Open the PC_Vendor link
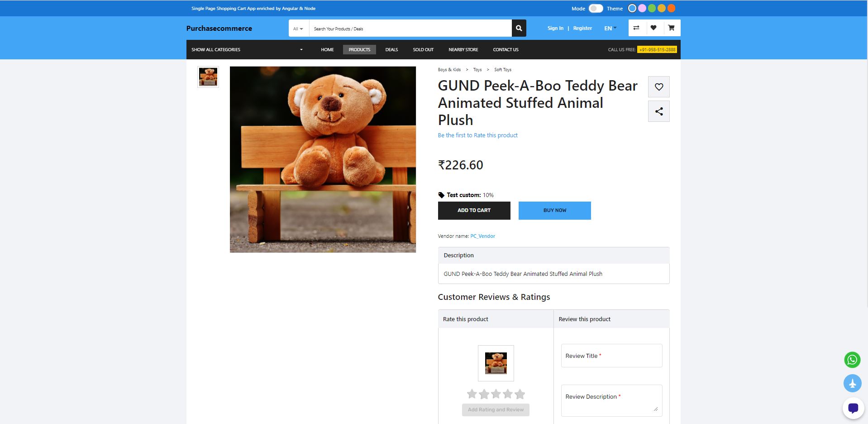This screenshot has width=868, height=424. (482, 236)
